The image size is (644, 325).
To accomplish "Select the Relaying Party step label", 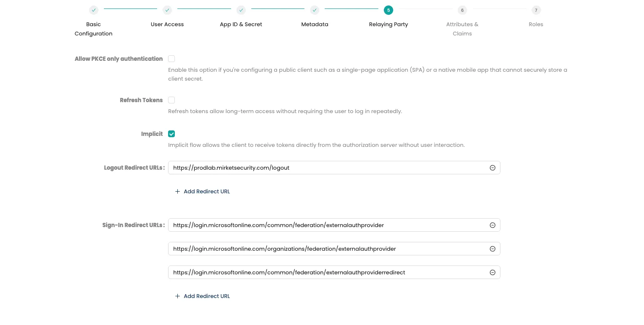I will pos(389,24).
